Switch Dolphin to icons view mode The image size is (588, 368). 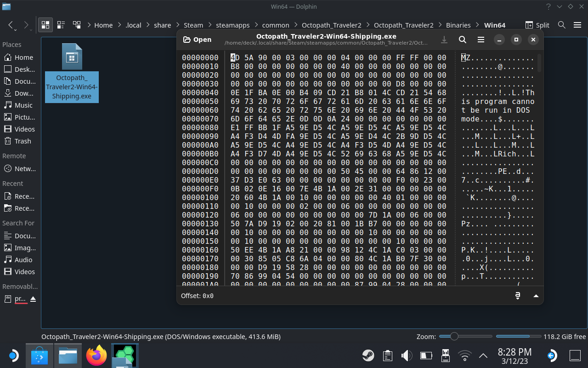(x=45, y=25)
